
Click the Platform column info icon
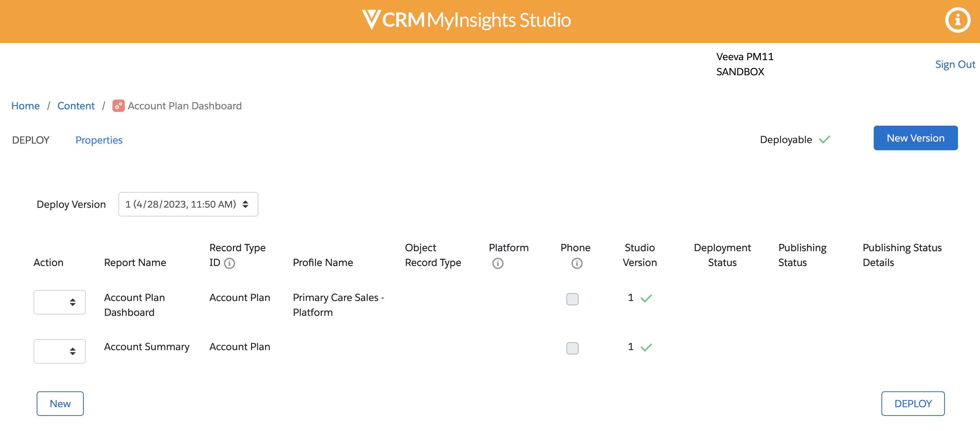[498, 263]
